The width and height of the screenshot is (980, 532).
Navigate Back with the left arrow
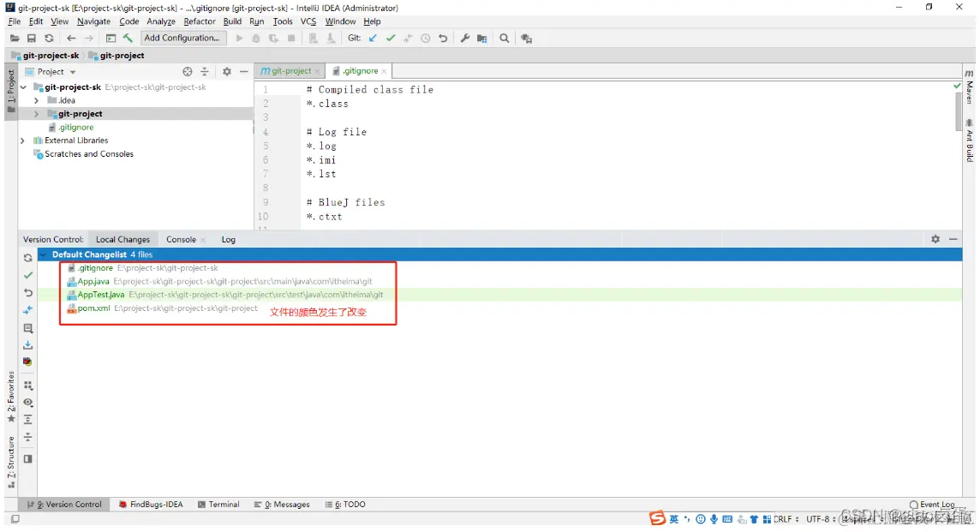coord(71,39)
